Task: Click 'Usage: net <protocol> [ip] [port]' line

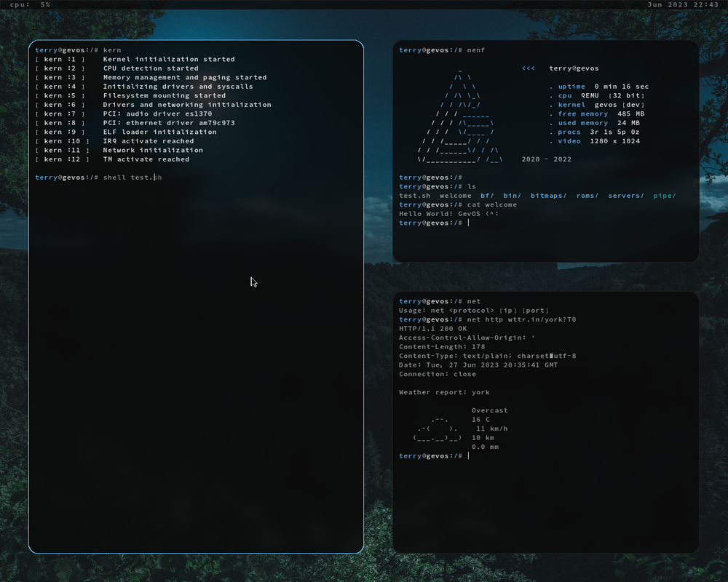Action: (x=474, y=311)
